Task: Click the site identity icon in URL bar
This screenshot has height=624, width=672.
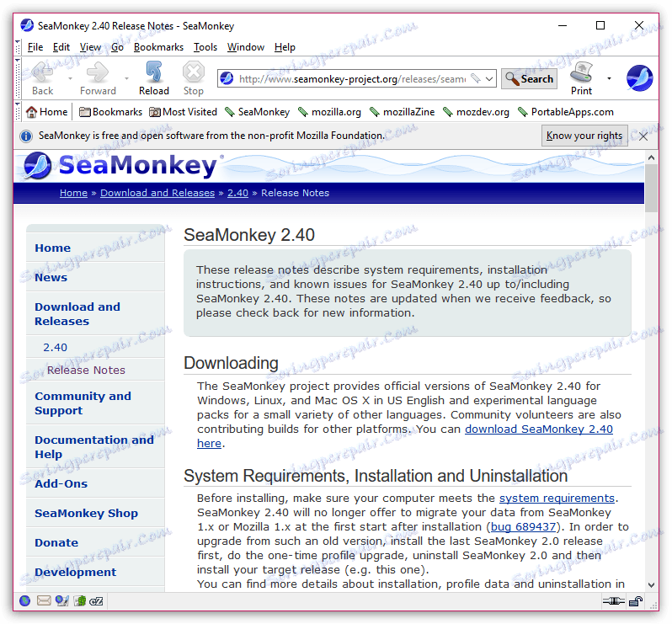Action: [227, 79]
